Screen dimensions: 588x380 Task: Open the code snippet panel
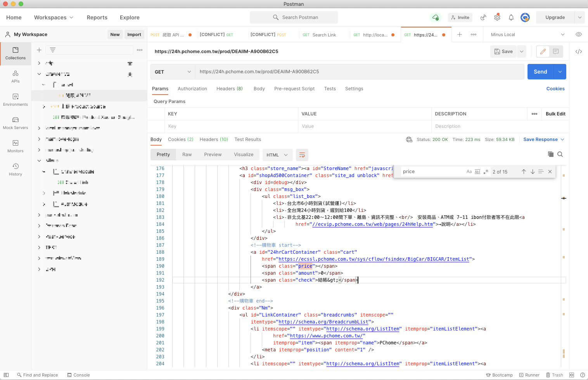point(579,52)
